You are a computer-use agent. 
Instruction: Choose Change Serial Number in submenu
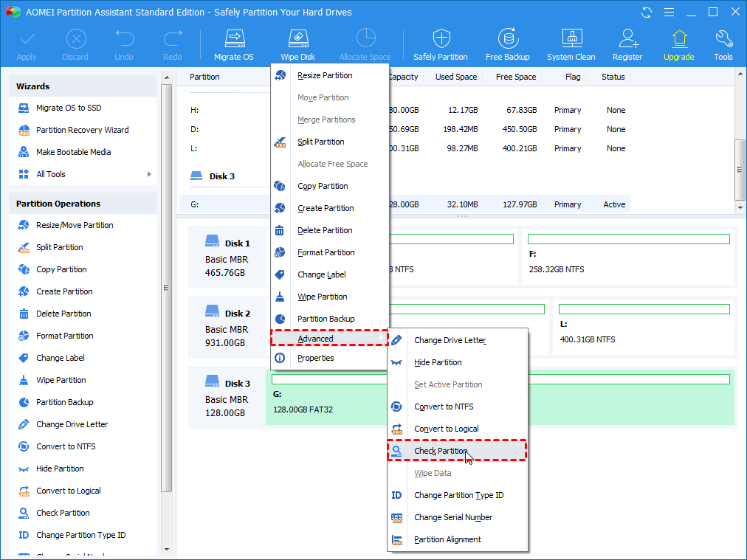(458, 517)
